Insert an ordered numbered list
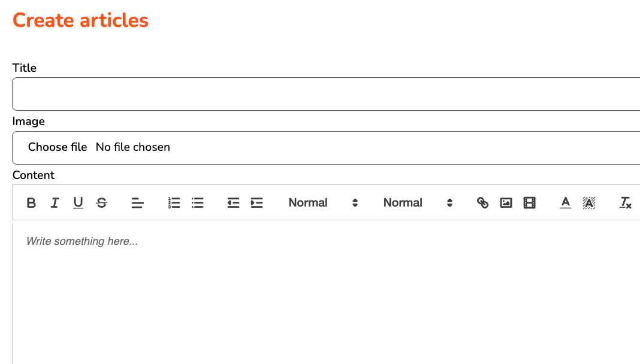640x364 pixels. coord(174,202)
